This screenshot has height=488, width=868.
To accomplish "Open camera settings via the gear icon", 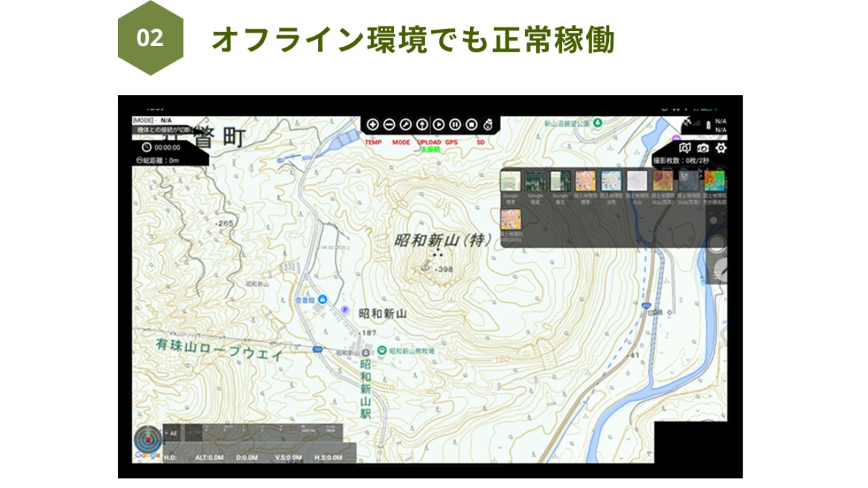I will coord(722,148).
